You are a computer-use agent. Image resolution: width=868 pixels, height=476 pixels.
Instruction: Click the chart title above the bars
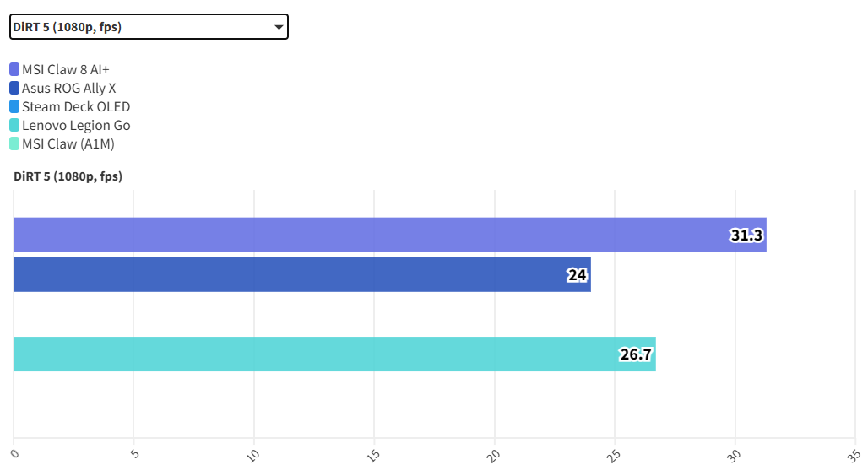(x=68, y=176)
